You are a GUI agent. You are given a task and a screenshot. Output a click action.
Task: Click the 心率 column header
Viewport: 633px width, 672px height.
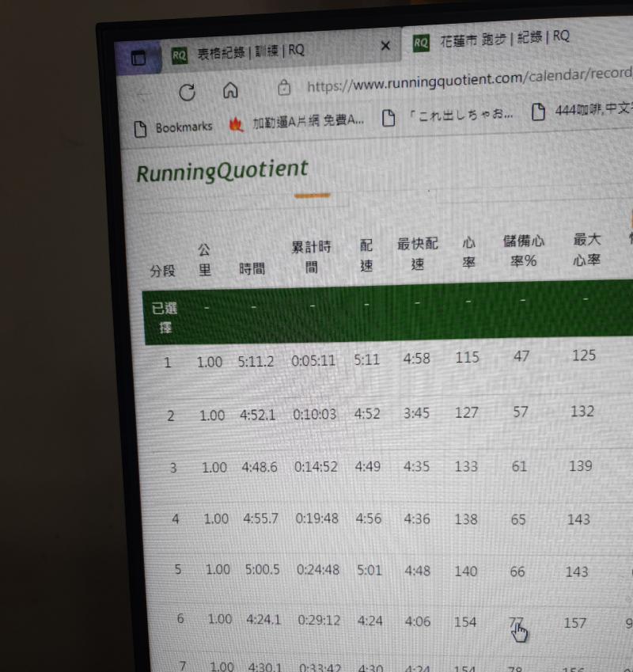(468, 252)
